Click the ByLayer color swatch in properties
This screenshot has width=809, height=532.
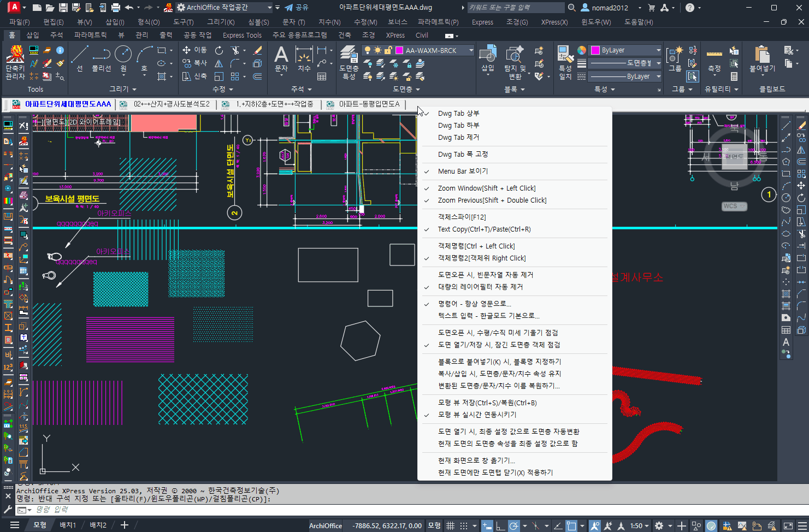click(x=595, y=50)
